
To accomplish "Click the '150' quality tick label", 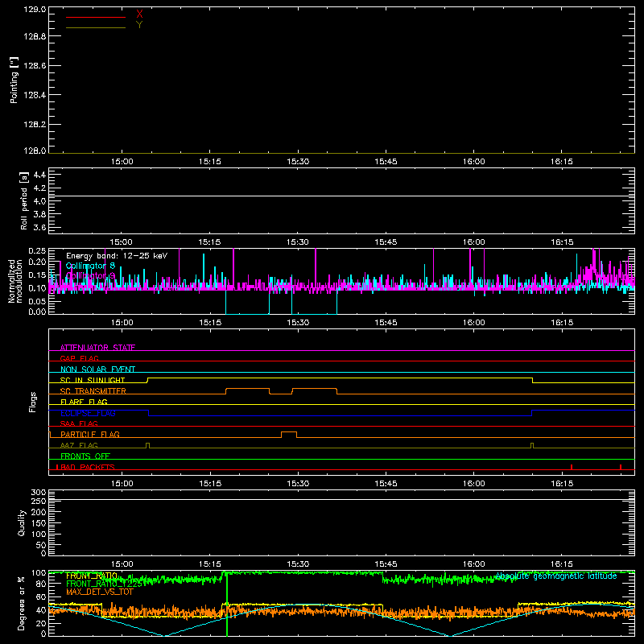I will pyautogui.click(x=39, y=523).
